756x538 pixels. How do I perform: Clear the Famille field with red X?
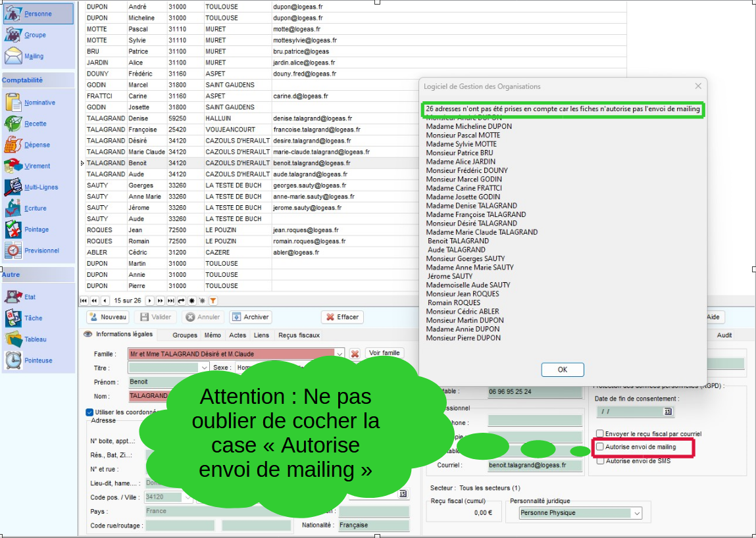pyautogui.click(x=355, y=354)
